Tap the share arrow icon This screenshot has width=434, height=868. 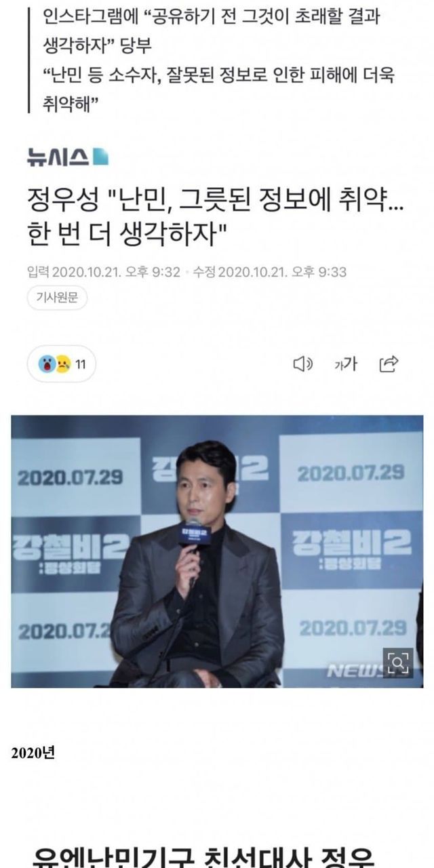389,364
